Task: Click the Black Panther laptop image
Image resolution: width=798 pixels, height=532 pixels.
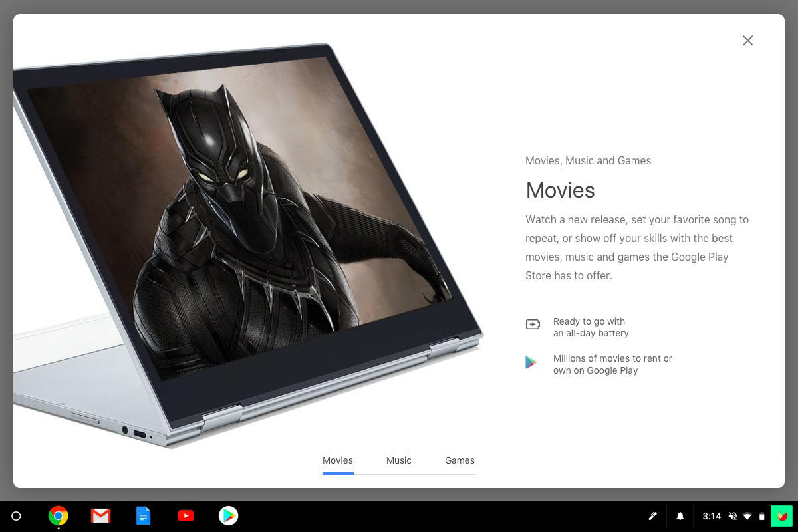Action: 248,245
